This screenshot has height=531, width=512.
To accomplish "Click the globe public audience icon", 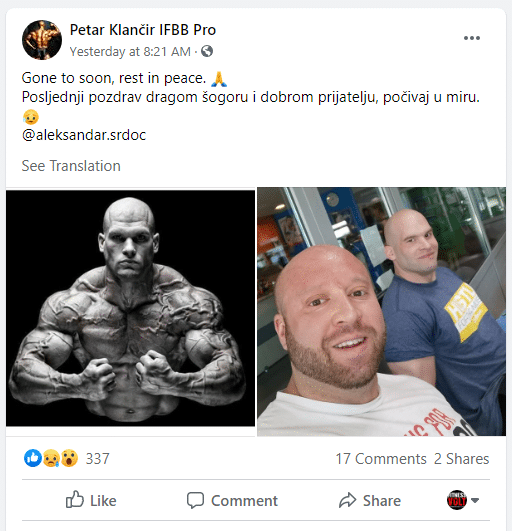I will click(x=207, y=51).
